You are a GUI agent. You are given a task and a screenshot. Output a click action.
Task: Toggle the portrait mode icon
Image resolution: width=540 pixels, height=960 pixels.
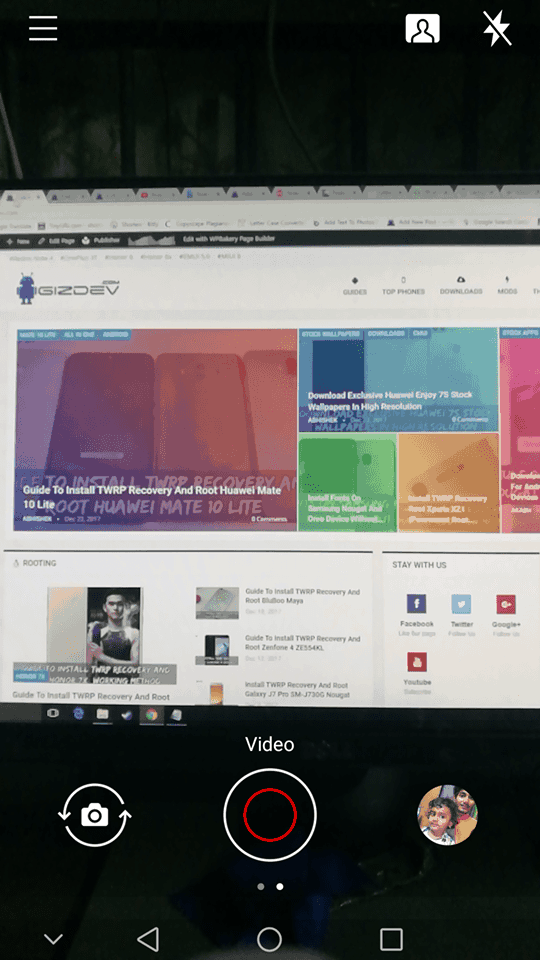422,28
